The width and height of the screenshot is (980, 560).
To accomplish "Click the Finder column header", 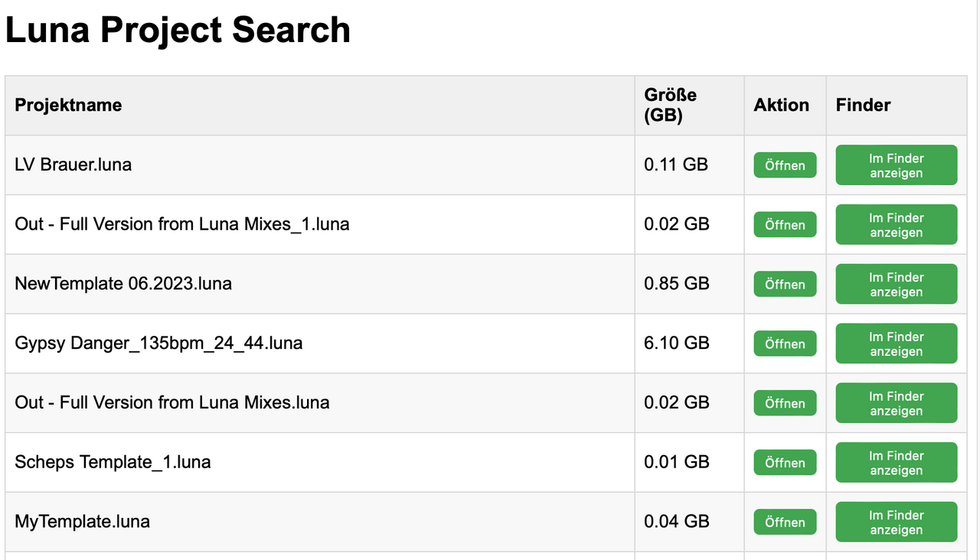I will 897,106.
